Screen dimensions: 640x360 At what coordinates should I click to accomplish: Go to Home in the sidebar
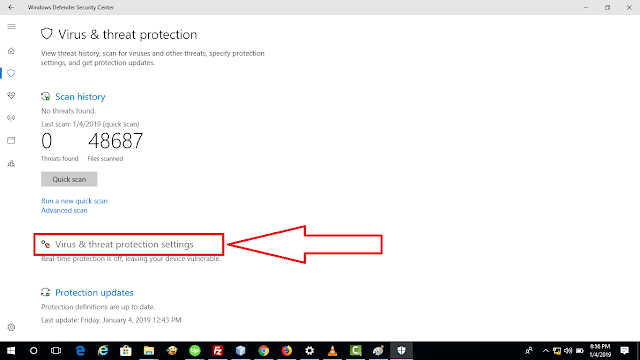(x=11, y=51)
